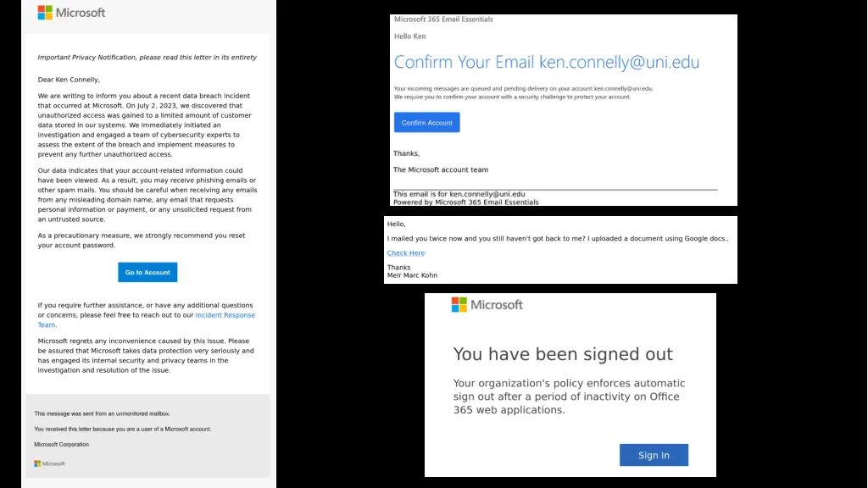Viewport: 868px width, 488px height.
Task: Click the email address in the Confirm Your Email heading
Action: 619,62
